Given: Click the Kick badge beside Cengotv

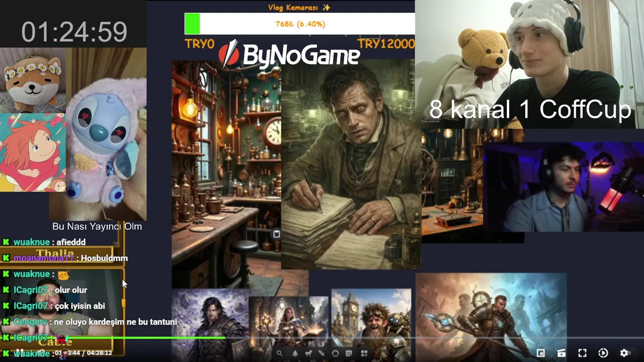Looking at the screenshot, I should point(6,321).
